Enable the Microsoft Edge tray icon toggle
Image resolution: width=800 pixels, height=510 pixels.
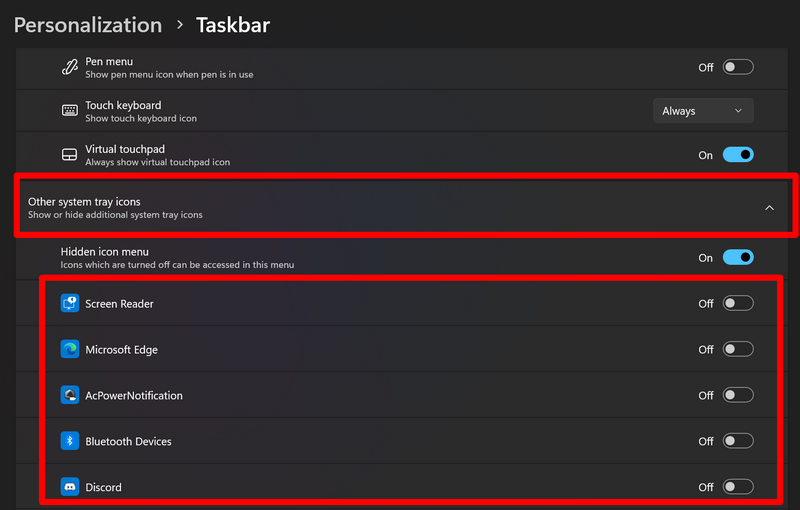click(738, 349)
